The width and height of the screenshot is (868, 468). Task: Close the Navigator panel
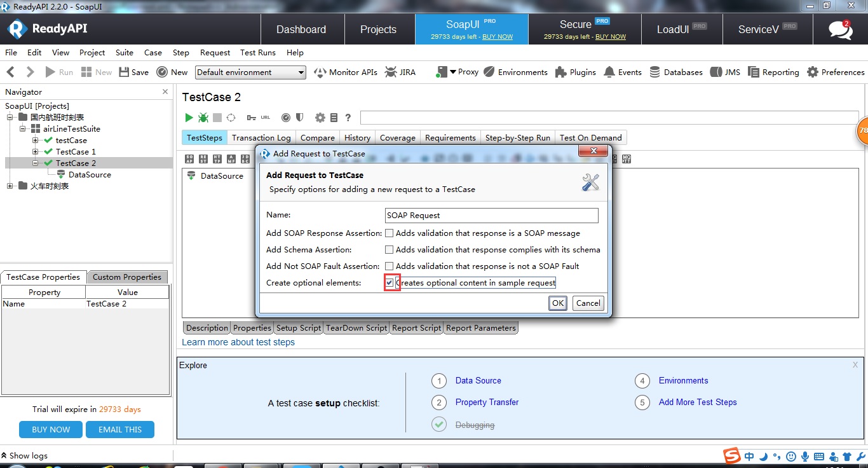coord(165,92)
